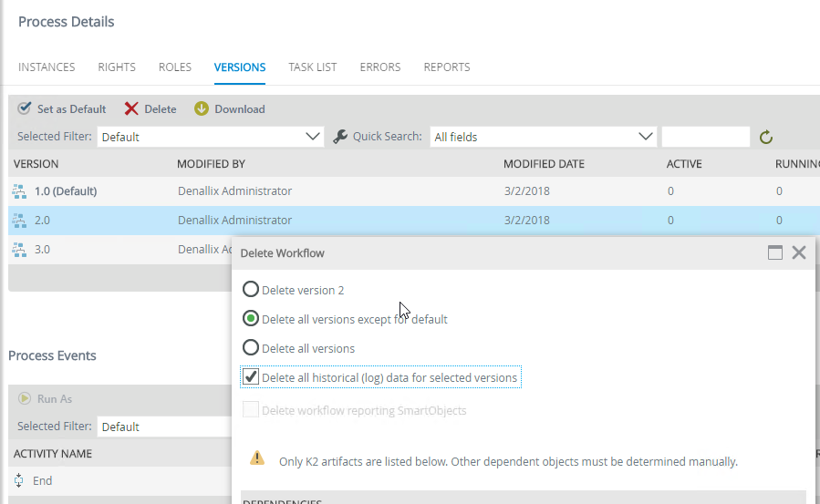Click Denallix Administrator in the 2.0 row
This screenshot has height=504, width=820.
pyautogui.click(x=234, y=221)
